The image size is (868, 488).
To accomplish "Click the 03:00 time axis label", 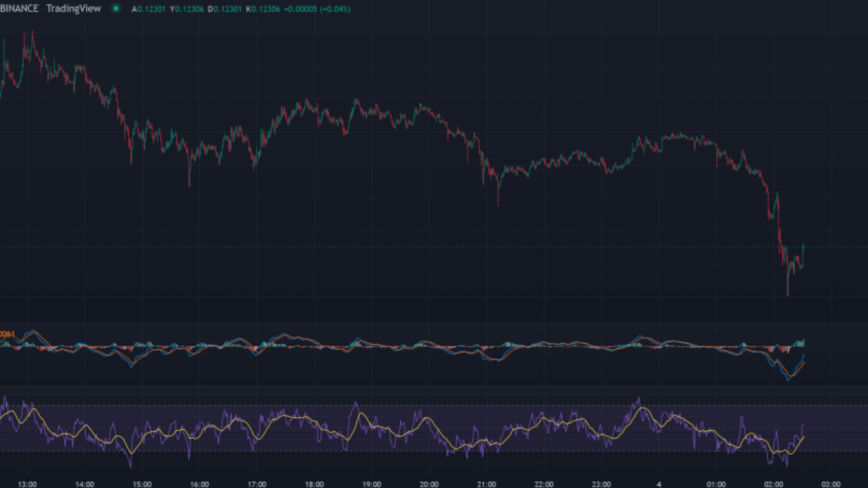I will [x=831, y=484].
